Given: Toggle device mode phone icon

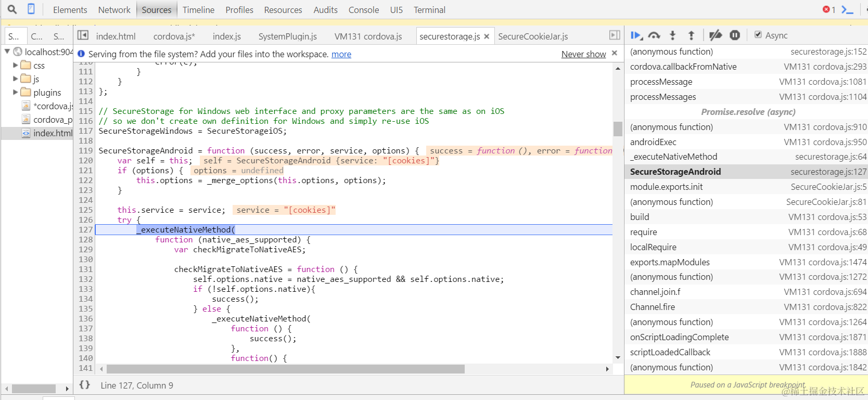Looking at the screenshot, I should tap(31, 9).
